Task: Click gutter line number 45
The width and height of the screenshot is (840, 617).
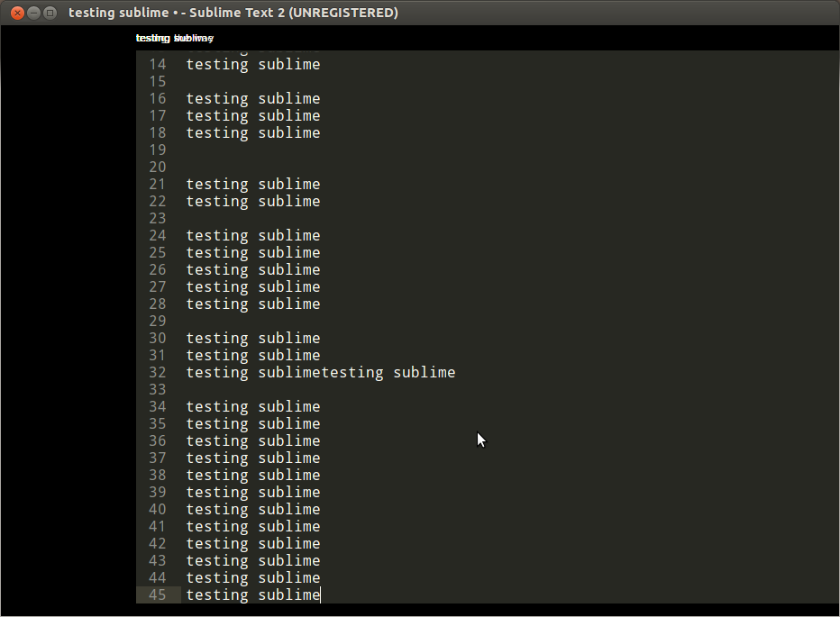Action: (157, 595)
